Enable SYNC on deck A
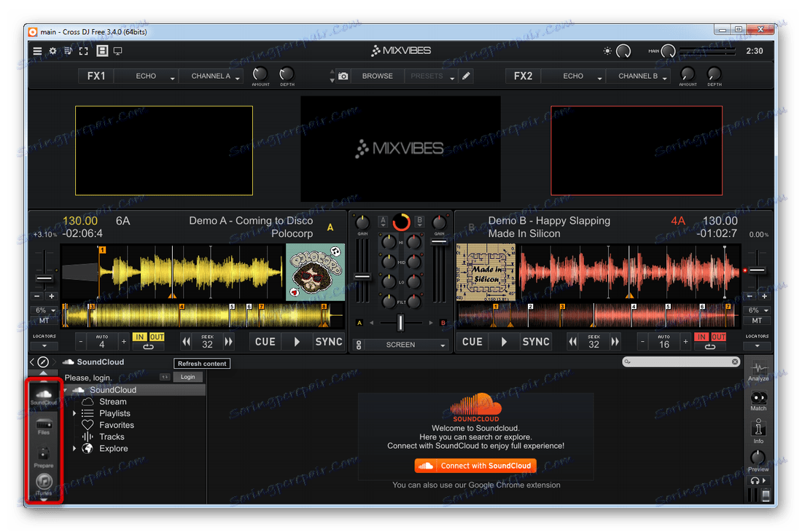The width and height of the screenshot is (802, 532). 329,342
